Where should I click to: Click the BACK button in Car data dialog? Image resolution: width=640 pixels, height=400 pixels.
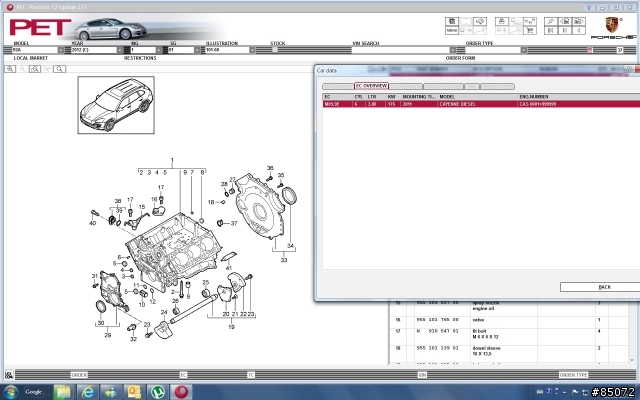coord(604,287)
